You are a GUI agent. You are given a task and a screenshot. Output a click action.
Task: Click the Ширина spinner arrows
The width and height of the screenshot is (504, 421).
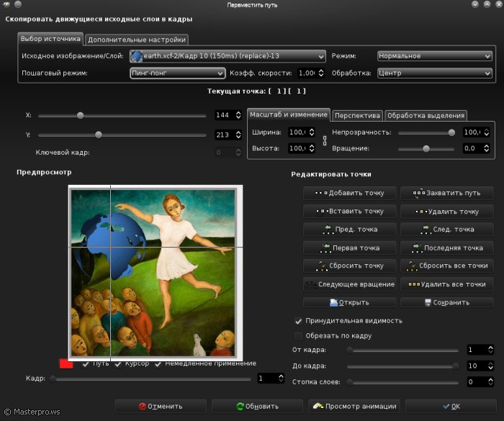coord(312,132)
